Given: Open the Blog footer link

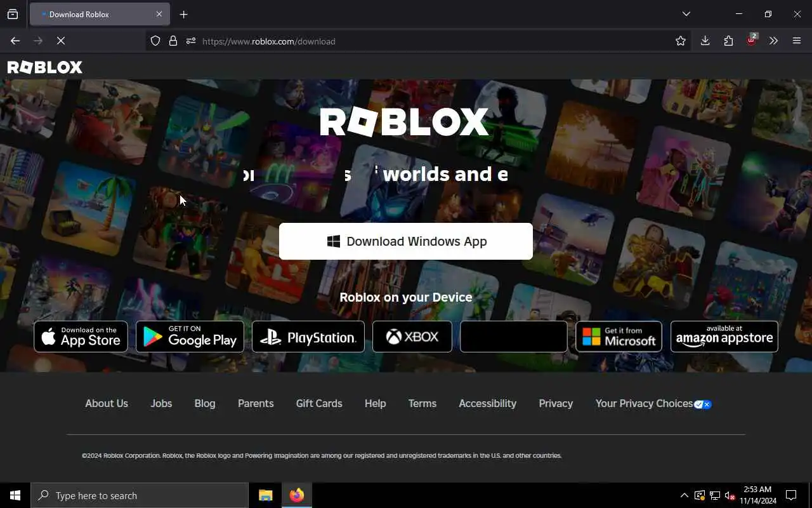Looking at the screenshot, I should (205, 404).
